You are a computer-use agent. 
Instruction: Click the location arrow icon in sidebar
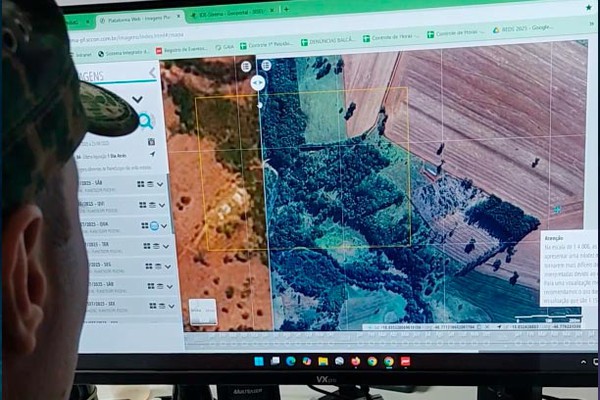152,154
